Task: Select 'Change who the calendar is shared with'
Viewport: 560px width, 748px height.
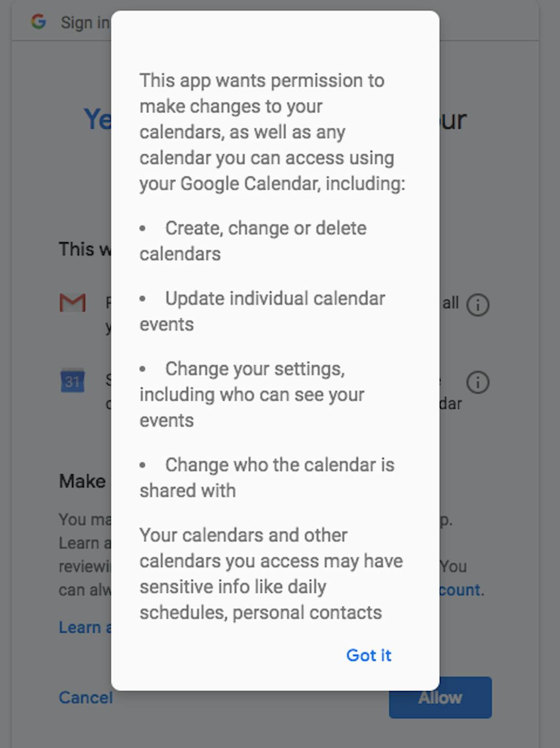Action: pos(267,477)
